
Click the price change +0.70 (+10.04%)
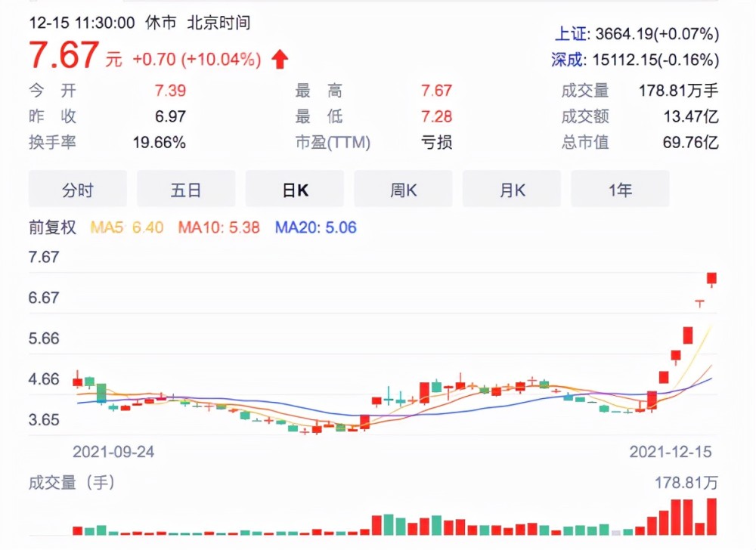197,60
